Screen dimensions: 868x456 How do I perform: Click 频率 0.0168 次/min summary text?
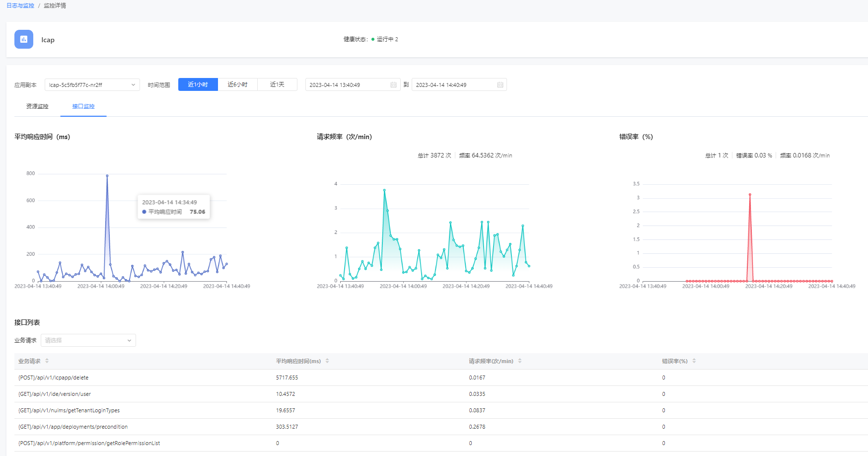click(x=805, y=155)
